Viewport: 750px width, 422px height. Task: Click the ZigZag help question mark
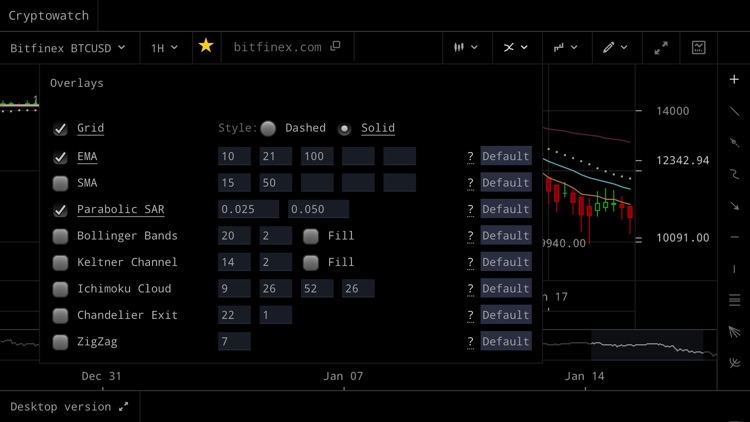point(470,342)
